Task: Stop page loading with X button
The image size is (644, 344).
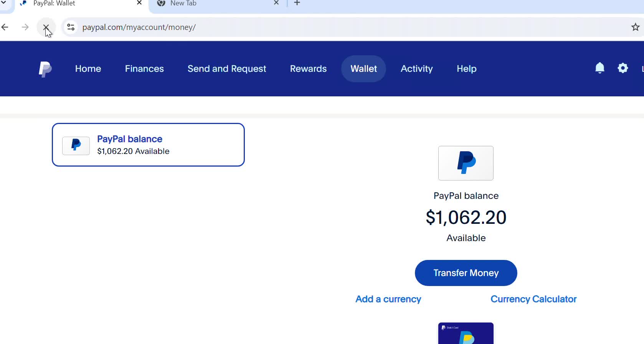Action: 46,27
